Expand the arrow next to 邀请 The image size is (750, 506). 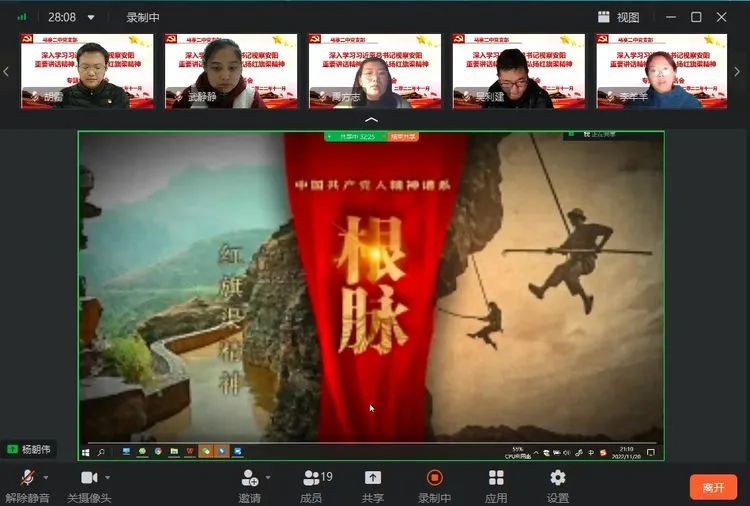click(268, 477)
